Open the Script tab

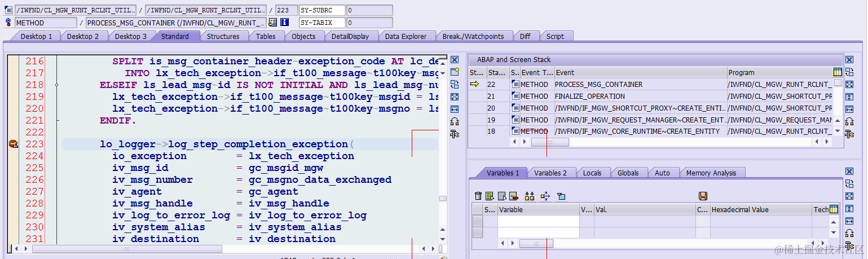click(x=555, y=36)
